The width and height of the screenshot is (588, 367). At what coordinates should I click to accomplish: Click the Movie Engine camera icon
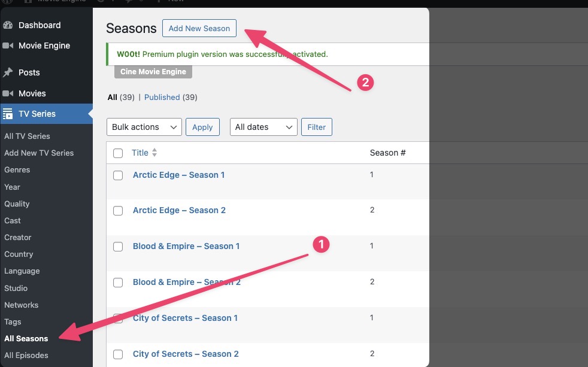[x=8, y=46]
